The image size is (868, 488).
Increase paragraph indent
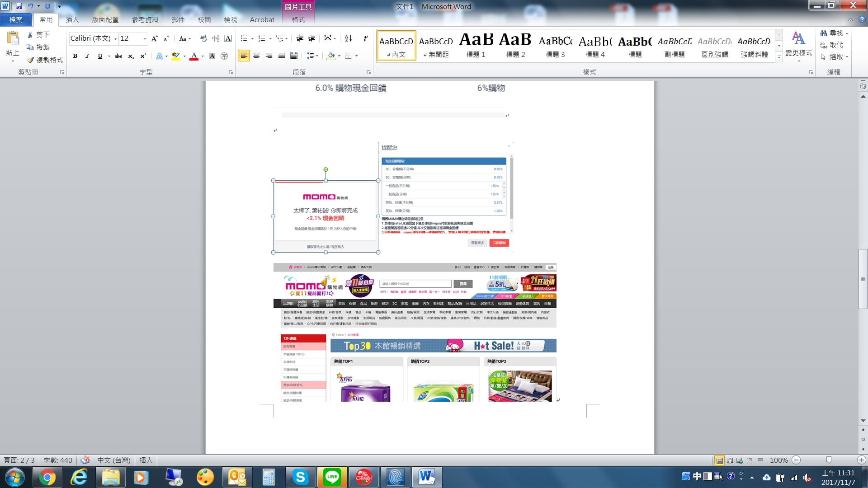click(312, 38)
